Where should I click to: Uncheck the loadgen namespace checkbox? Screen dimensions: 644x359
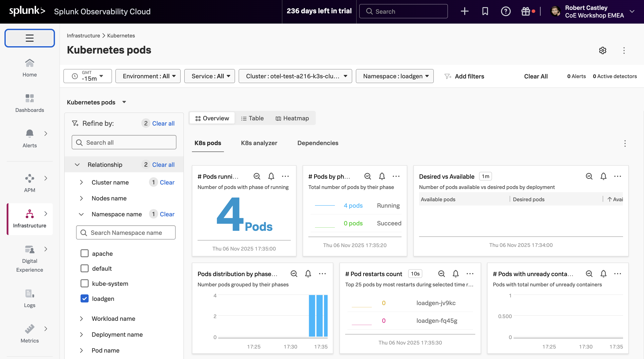point(85,299)
